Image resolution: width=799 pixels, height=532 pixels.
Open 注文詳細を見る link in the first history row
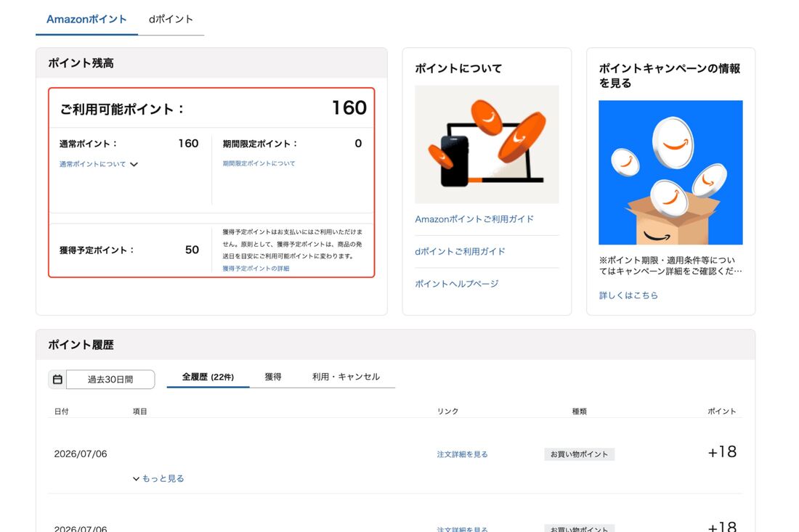point(462,454)
